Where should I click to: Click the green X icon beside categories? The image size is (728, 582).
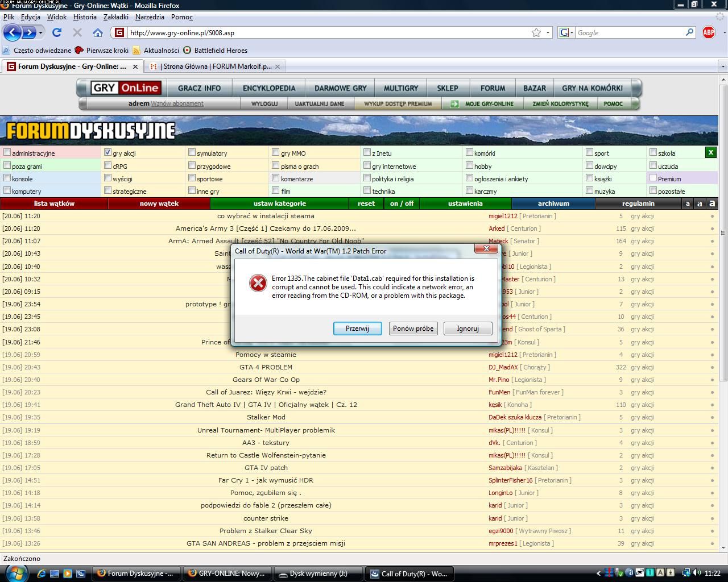click(710, 152)
